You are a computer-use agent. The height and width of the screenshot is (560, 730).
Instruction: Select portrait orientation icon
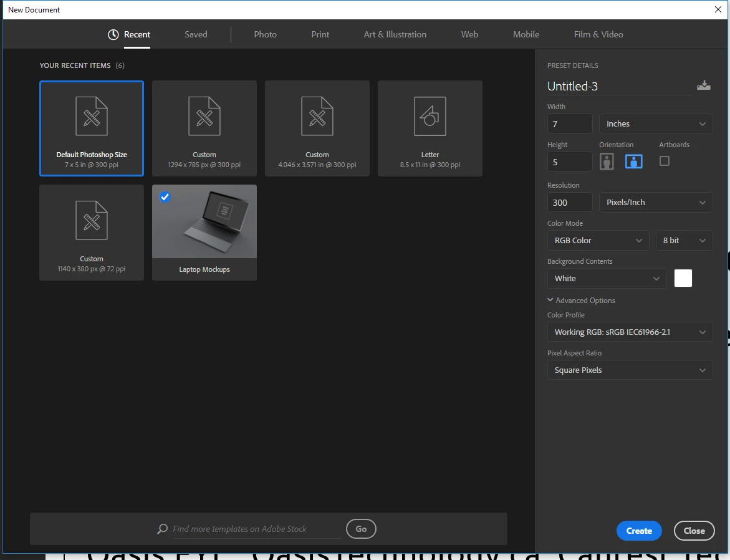[x=606, y=162]
